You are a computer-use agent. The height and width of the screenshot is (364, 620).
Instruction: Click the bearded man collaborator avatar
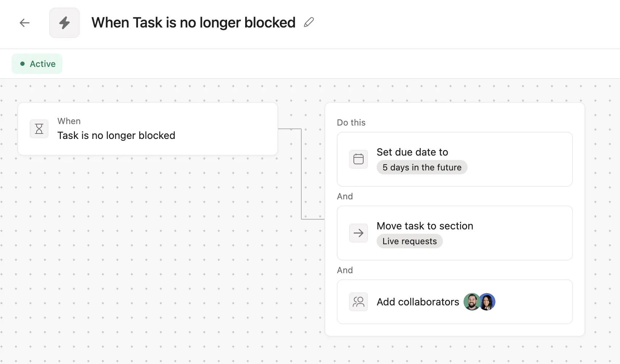point(472,302)
